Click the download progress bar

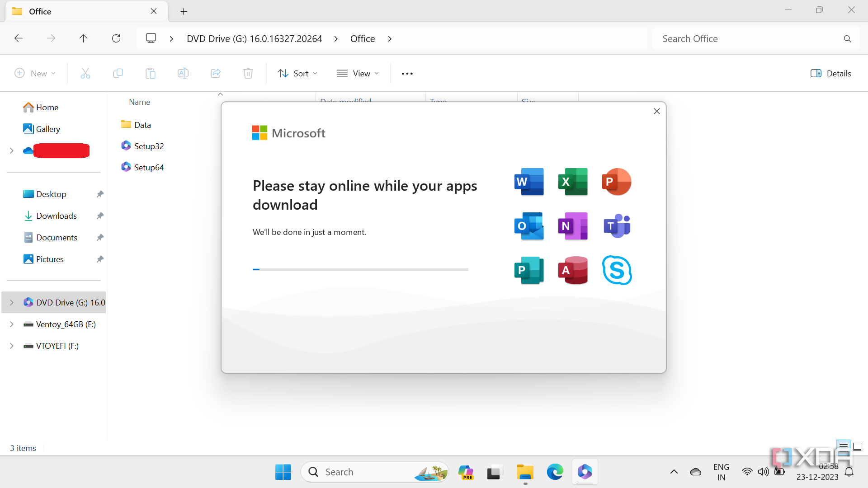(x=360, y=269)
